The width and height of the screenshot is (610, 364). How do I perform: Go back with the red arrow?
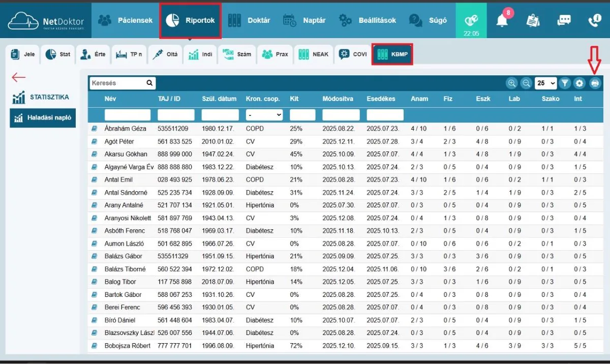click(19, 77)
